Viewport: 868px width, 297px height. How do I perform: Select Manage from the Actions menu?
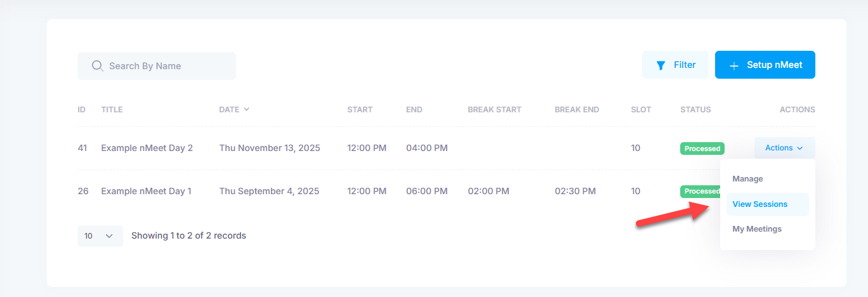pyautogui.click(x=747, y=179)
